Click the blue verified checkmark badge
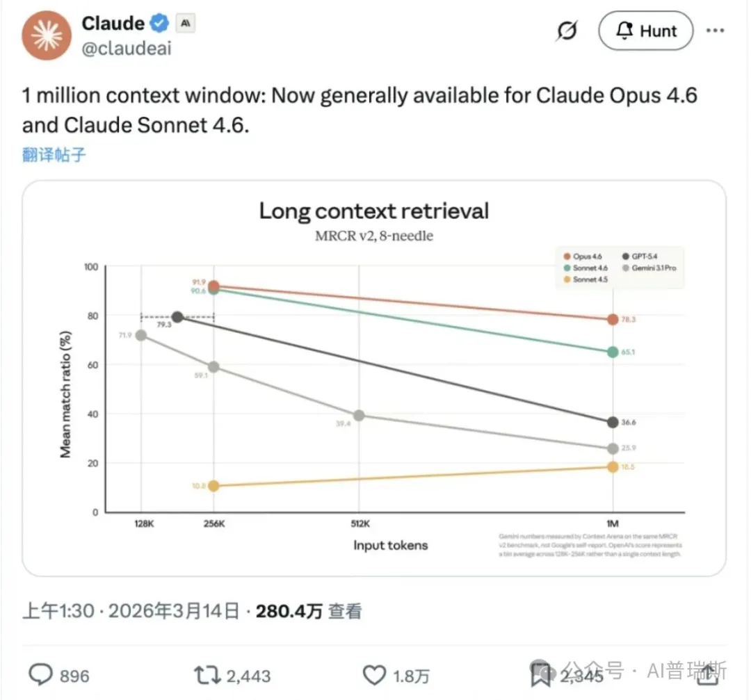 pyautogui.click(x=160, y=24)
